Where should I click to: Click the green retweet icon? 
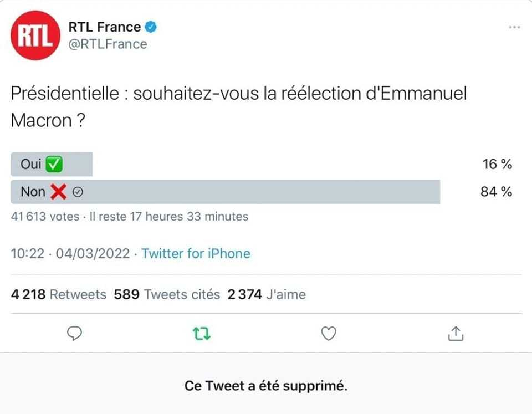pos(201,333)
